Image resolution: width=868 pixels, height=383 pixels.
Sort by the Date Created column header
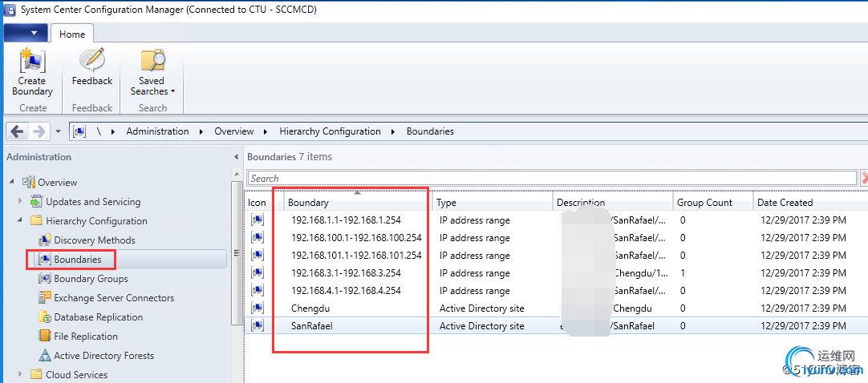[x=810, y=202]
